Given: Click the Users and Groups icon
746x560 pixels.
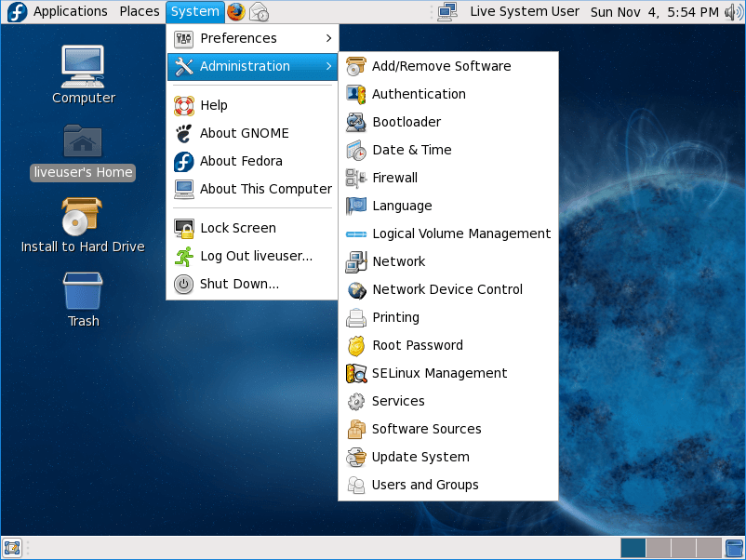Looking at the screenshot, I should point(356,486).
